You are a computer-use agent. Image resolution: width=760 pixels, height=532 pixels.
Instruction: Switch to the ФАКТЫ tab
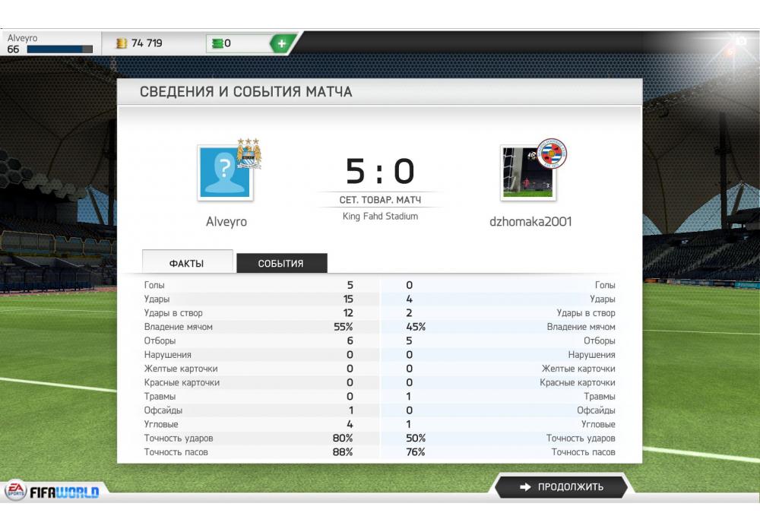pos(187,261)
